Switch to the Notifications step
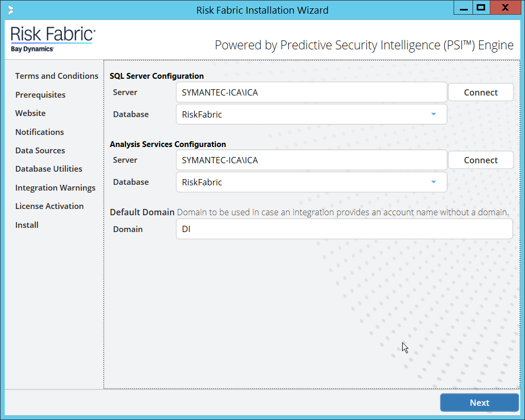This screenshot has width=525, height=420. click(x=39, y=132)
